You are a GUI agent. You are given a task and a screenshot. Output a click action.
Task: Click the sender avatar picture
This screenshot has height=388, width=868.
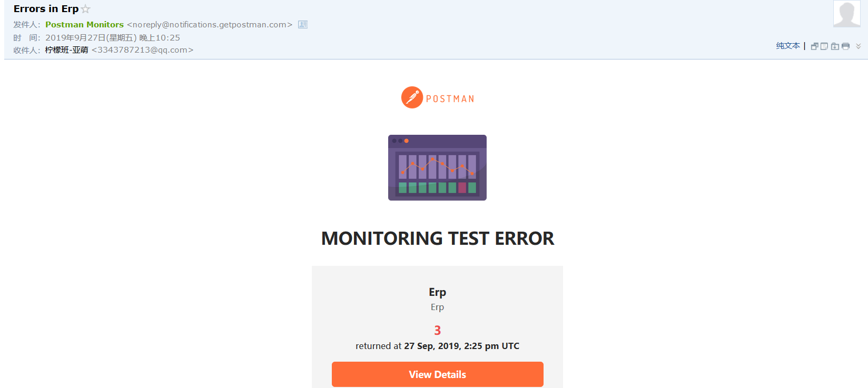click(x=846, y=14)
